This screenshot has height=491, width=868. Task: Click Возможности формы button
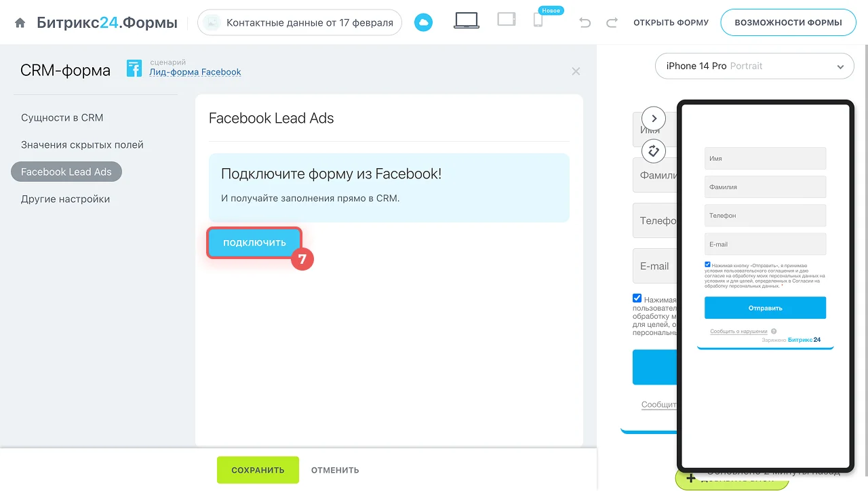click(787, 22)
